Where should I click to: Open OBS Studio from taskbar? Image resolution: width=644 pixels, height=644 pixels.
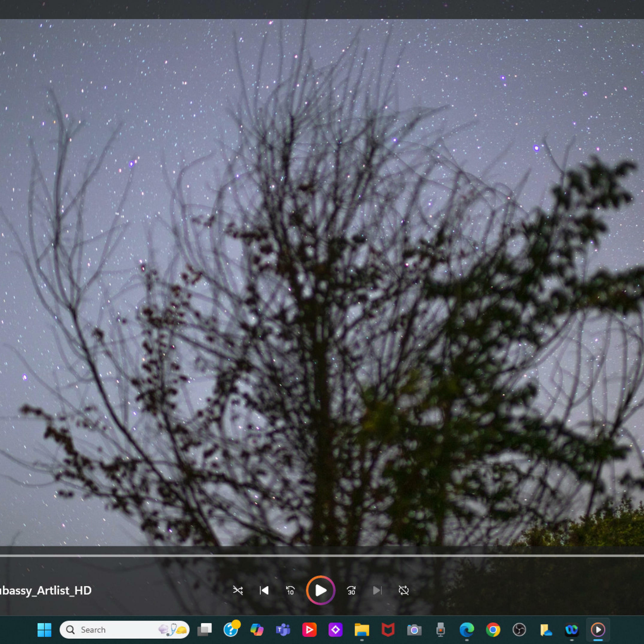(519, 630)
